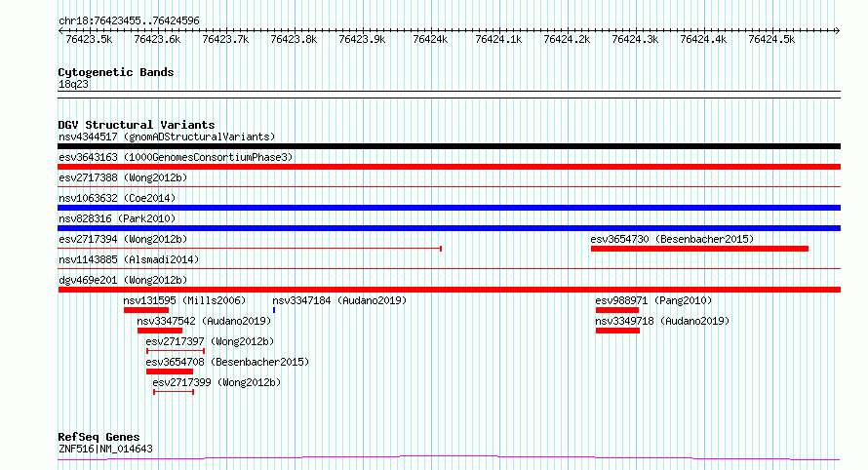Click the red nsv3349718 variant bar

pos(617,331)
